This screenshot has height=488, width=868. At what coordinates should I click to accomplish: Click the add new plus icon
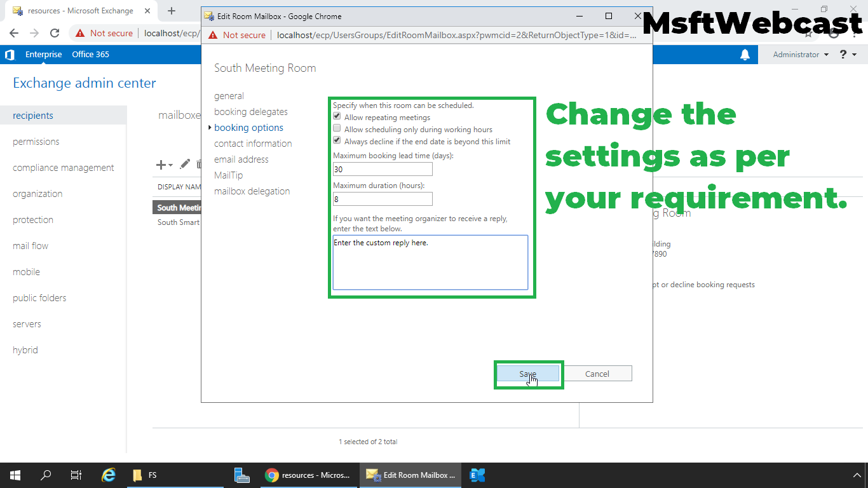164,165
